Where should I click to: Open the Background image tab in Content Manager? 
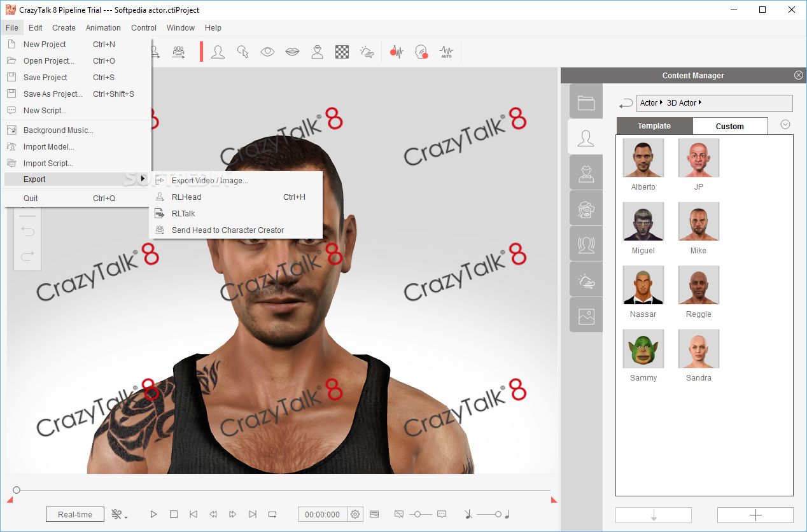[x=586, y=315]
